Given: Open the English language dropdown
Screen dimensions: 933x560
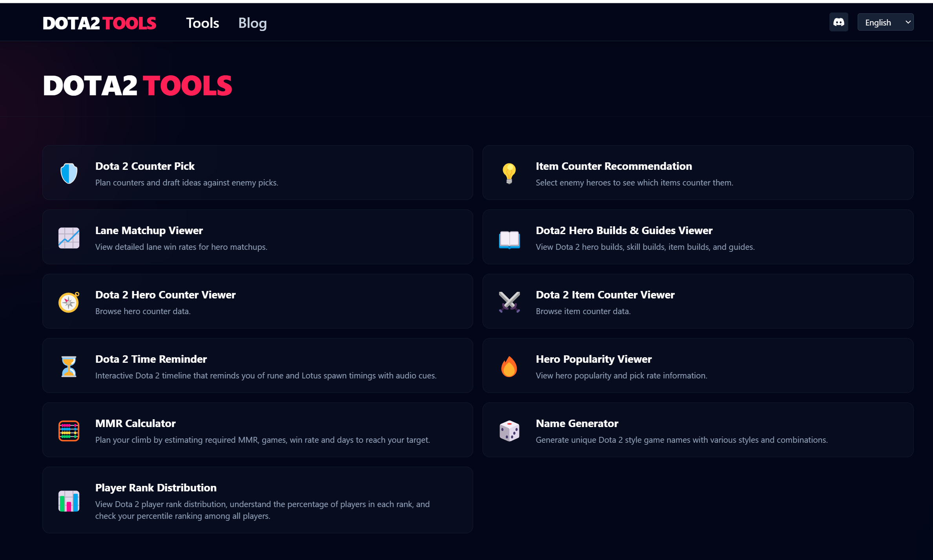Looking at the screenshot, I should point(885,22).
